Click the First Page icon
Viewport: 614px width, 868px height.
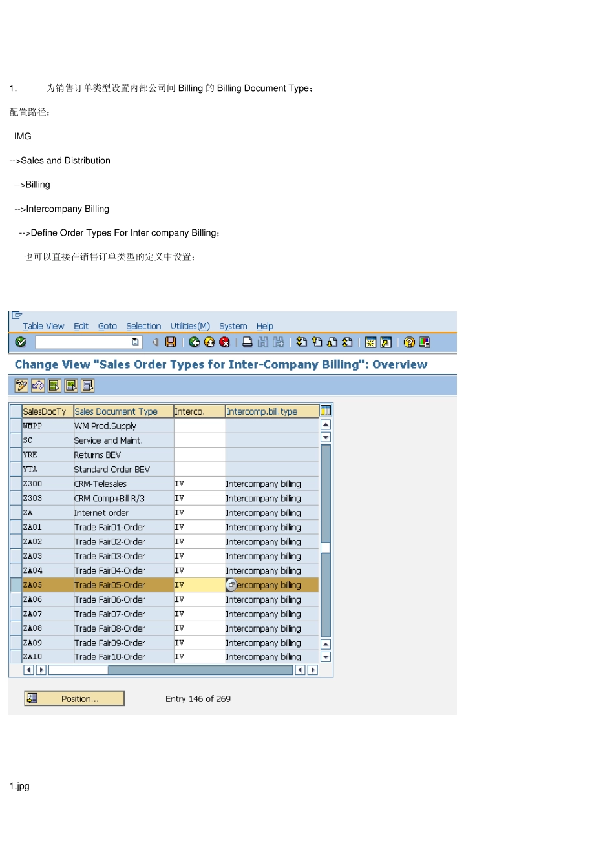[x=302, y=342]
